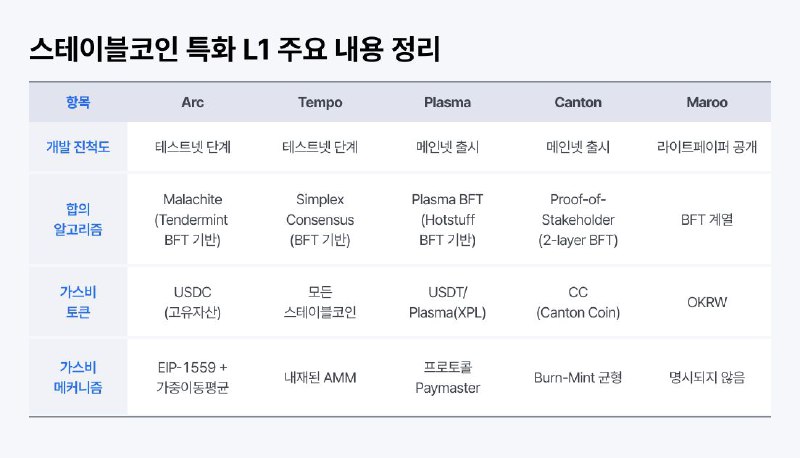Select the Maroo column header
800x458 pixels.
click(x=707, y=102)
